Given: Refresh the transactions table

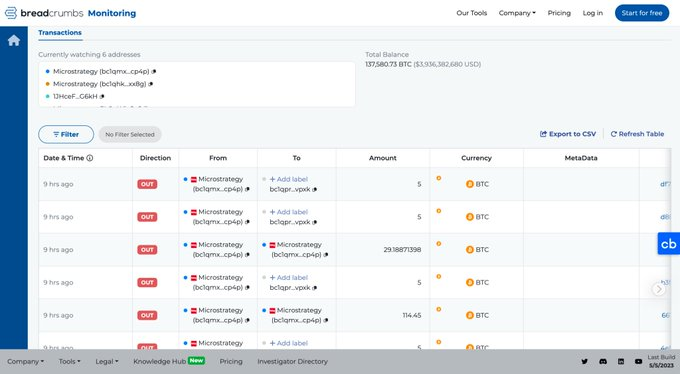Looking at the screenshot, I should 638,134.
